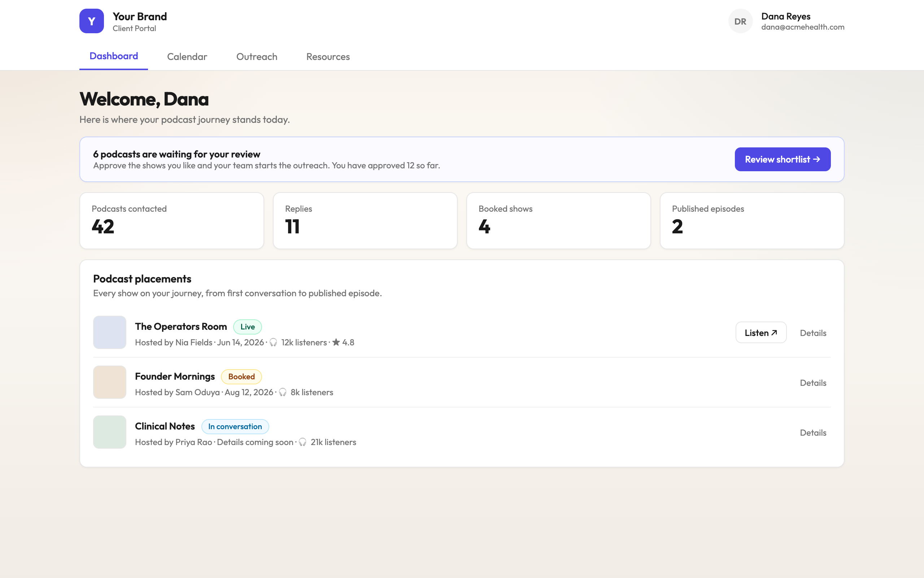The height and width of the screenshot is (578, 924).
Task: Click the Clinical Notes show title
Action: [x=165, y=426]
